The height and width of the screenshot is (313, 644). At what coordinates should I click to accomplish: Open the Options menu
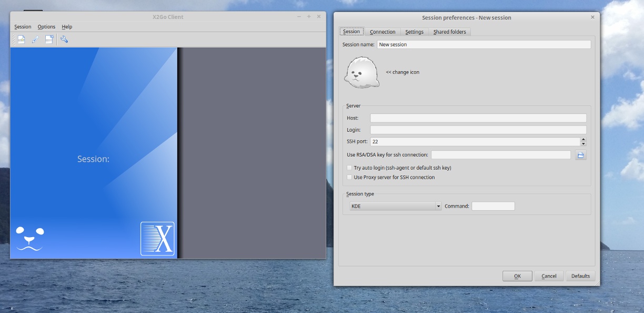pos(46,27)
